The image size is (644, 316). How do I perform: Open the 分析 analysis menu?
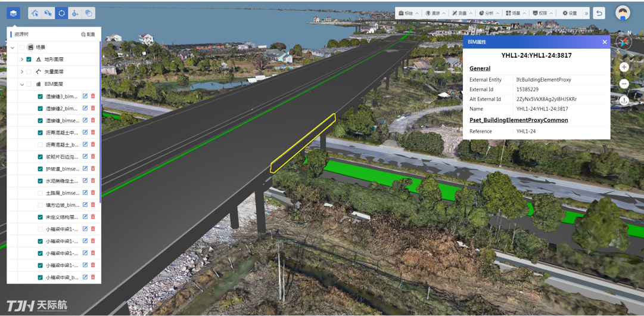pos(489,13)
